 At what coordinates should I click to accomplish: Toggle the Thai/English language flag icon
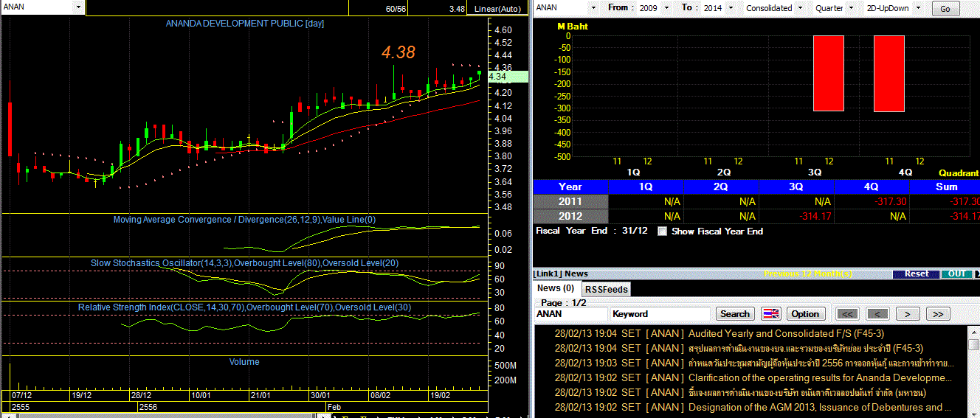coord(770,313)
